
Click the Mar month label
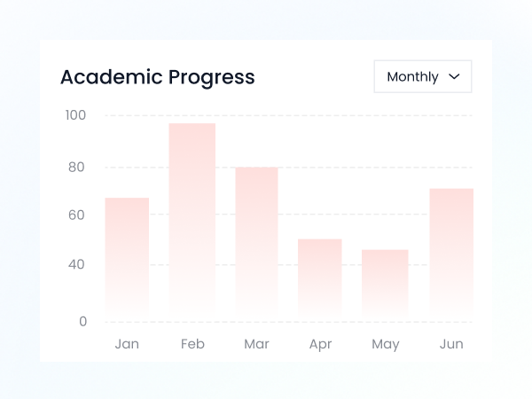coord(256,344)
